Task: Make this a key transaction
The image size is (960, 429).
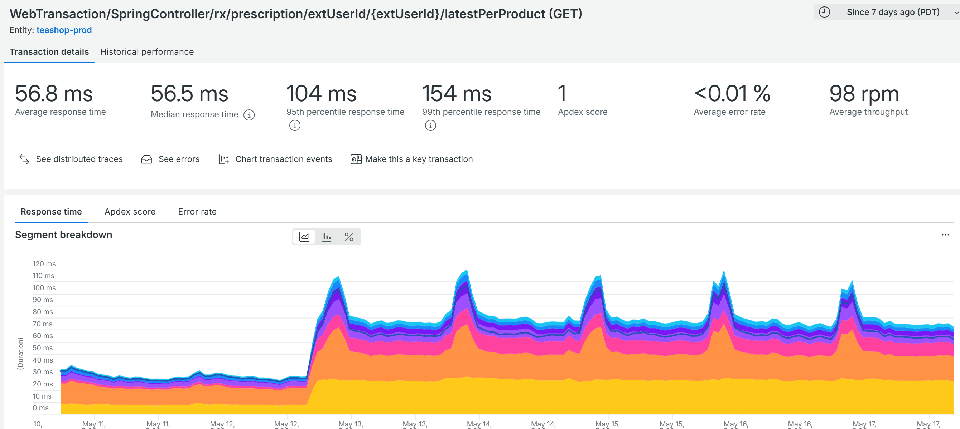Action: pyautogui.click(x=412, y=159)
